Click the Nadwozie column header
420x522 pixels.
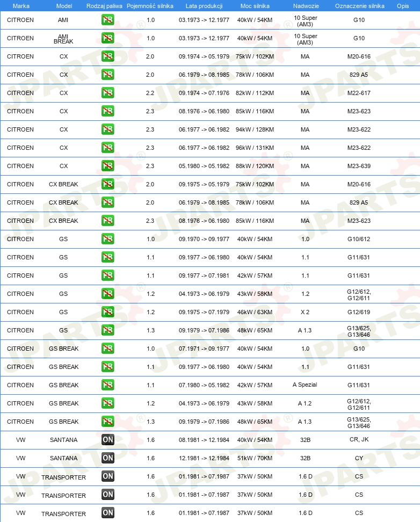point(306,6)
